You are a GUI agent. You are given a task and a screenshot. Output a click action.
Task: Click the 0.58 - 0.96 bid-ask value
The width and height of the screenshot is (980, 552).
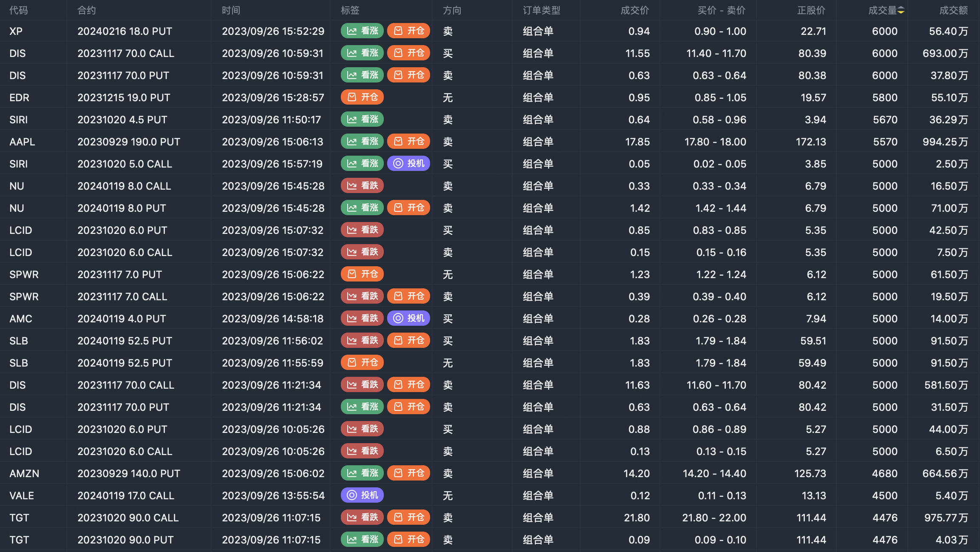[x=719, y=120]
